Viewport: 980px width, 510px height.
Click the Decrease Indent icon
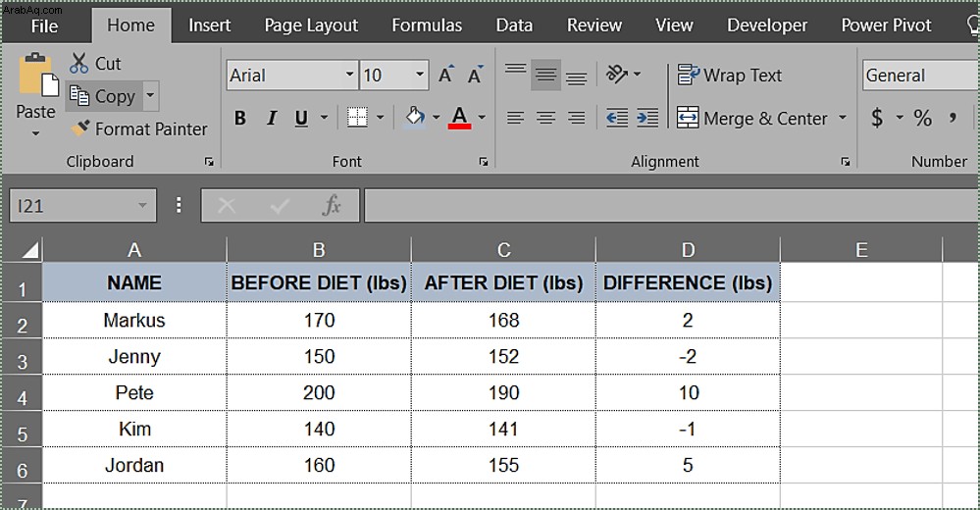[x=617, y=118]
